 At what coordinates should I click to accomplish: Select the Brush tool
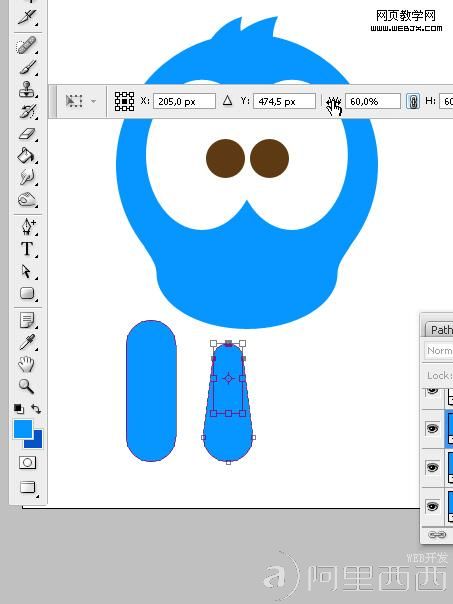[x=27, y=67]
